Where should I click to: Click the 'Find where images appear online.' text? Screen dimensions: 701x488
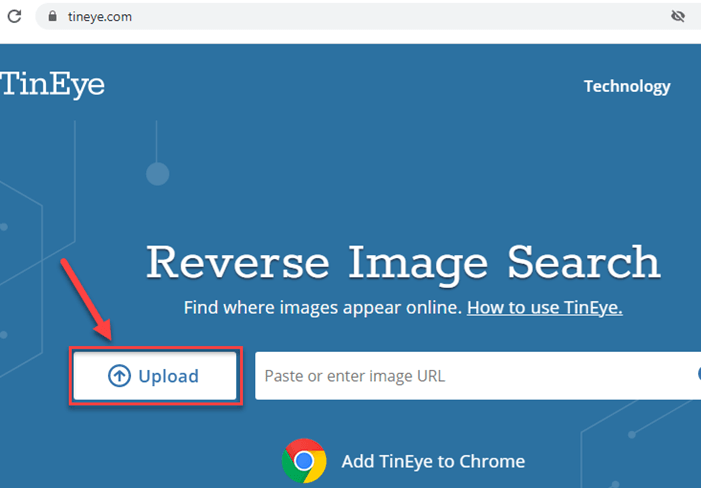point(323,307)
